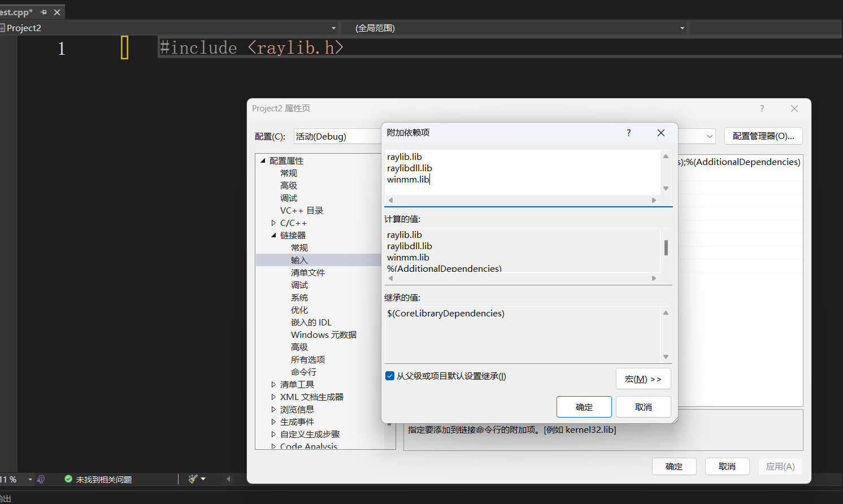Image resolution: width=843 pixels, height=504 pixels.
Task: Expand the 清单工具 tree node
Action: click(x=273, y=384)
